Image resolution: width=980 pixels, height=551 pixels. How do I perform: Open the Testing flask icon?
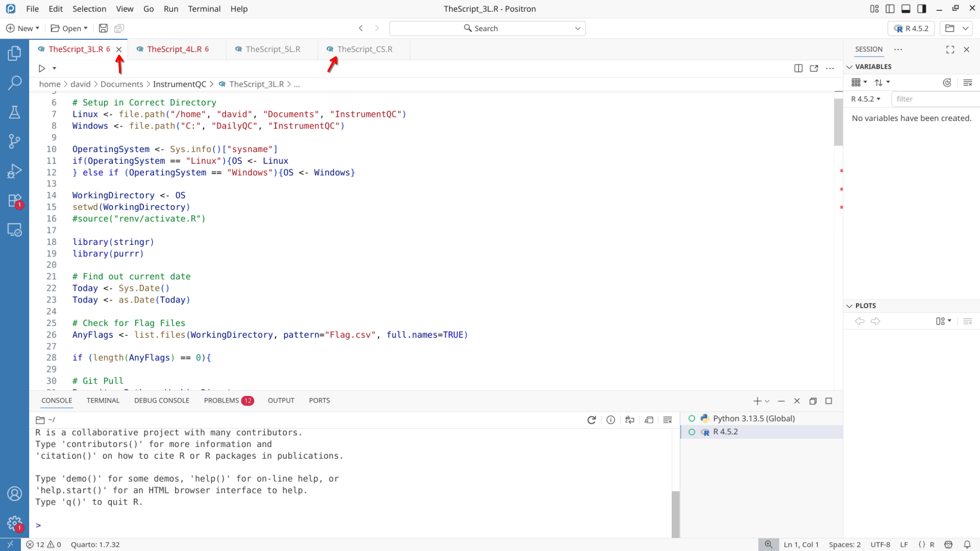(14, 112)
